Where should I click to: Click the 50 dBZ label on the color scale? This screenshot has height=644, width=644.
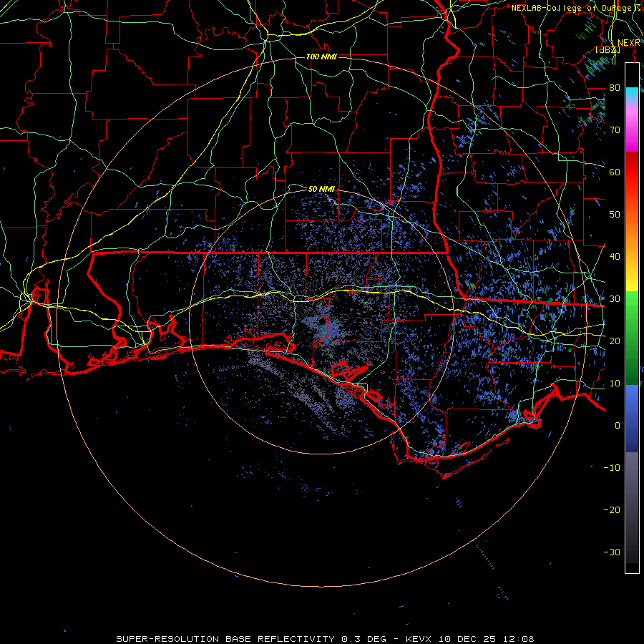tap(615, 215)
